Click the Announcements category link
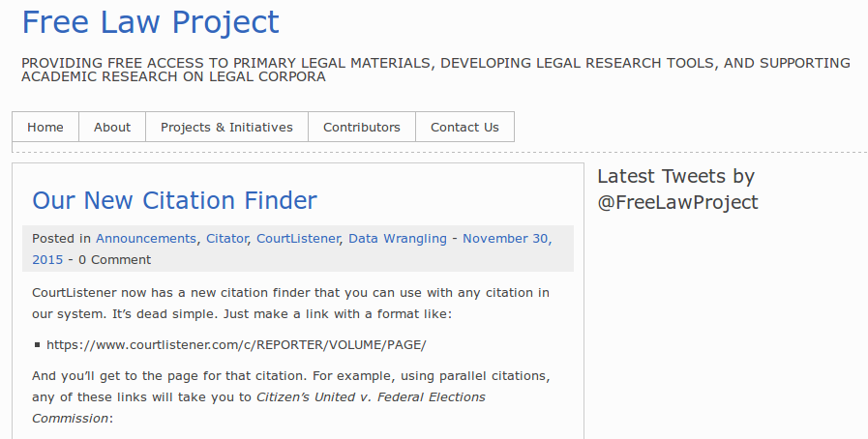This screenshot has height=439, width=868. pyautogui.click(x=145, y=239)
